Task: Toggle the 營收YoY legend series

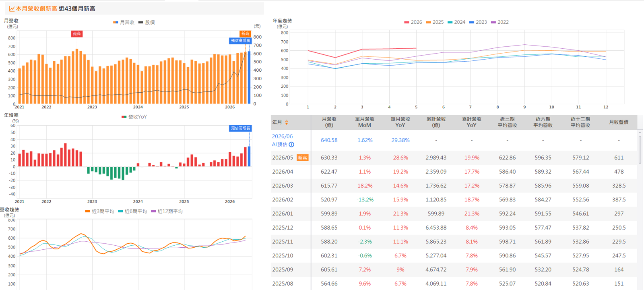Action: [134, 117]
